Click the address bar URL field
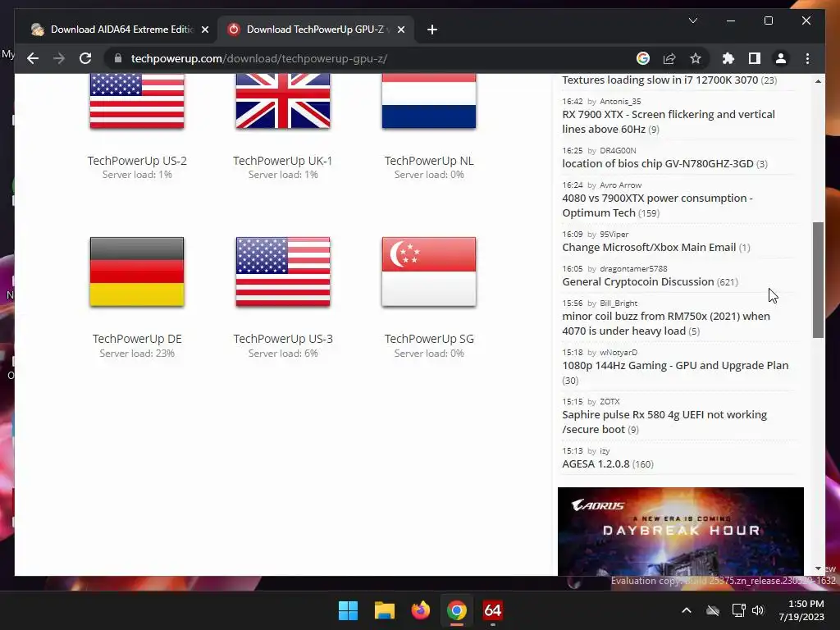 click(x=375, y=58)
